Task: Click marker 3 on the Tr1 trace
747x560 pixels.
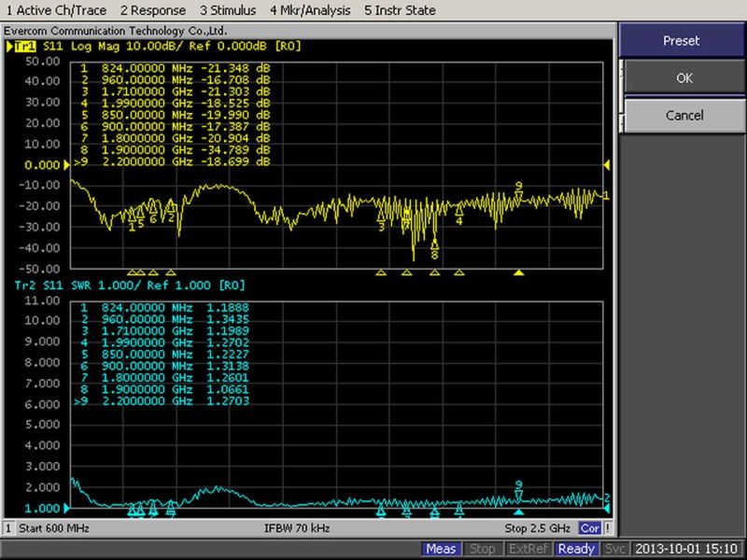Action: coord(381,221)
